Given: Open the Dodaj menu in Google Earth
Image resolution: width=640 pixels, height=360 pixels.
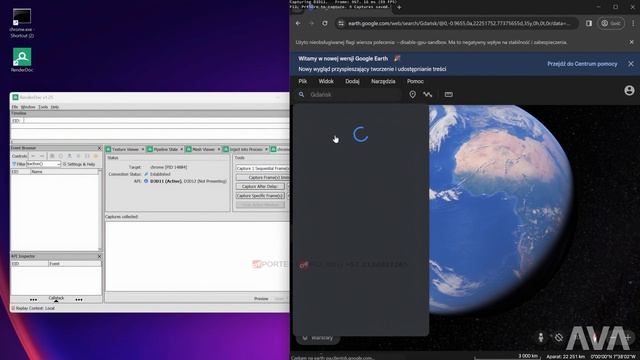Looking at the screenshot, I should [352, 81].
